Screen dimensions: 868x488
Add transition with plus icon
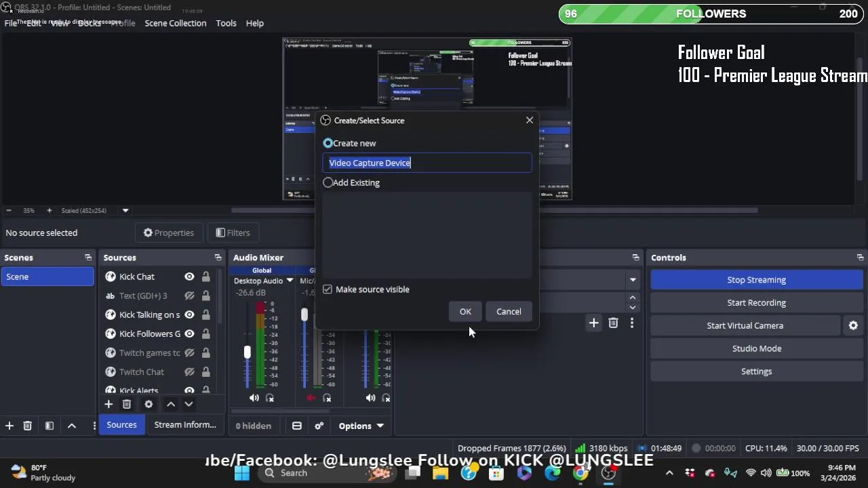tap(593, 323)
